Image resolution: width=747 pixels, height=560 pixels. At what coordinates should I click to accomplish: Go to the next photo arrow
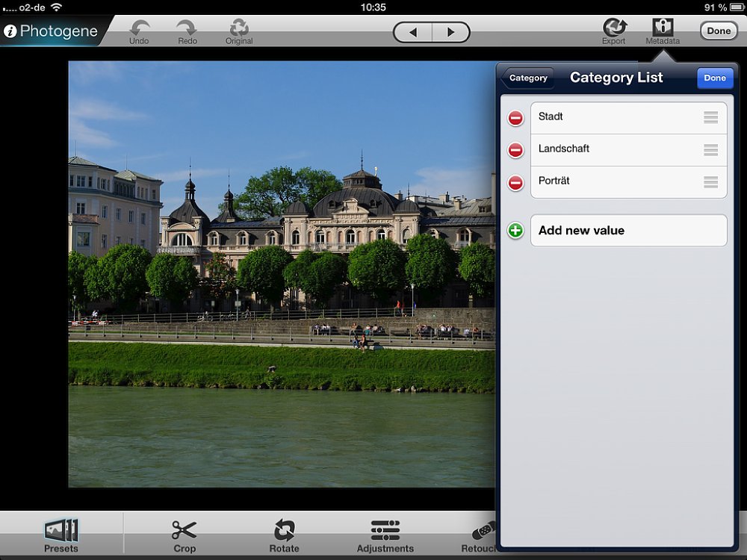450,32
